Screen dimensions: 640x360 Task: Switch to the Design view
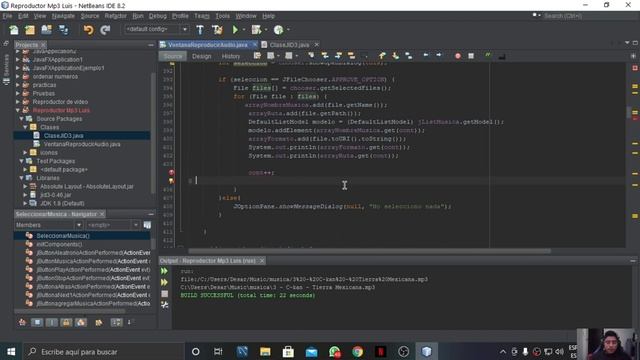pos(202,56)
